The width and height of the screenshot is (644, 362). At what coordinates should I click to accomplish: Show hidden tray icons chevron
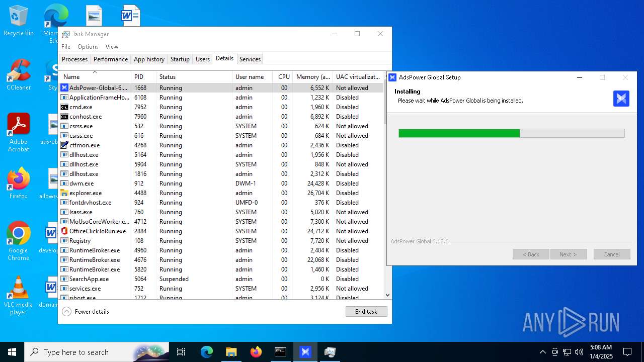click(542, 352)
